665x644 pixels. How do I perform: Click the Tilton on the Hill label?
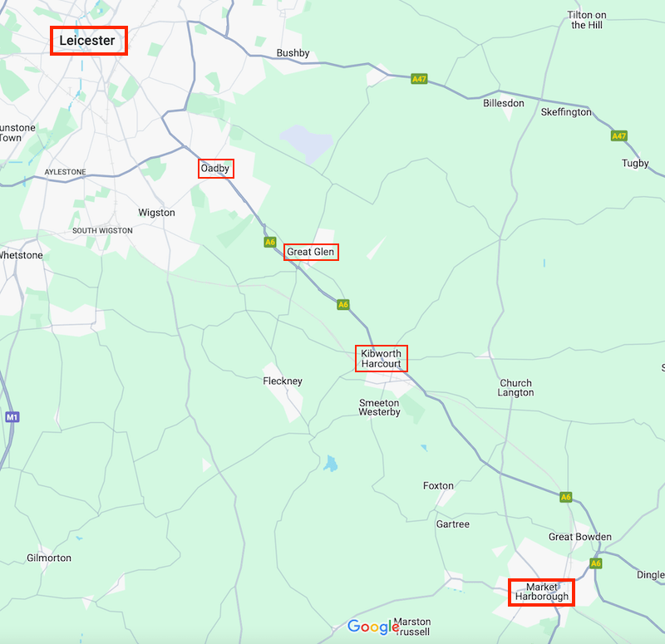tap(587, 20)
